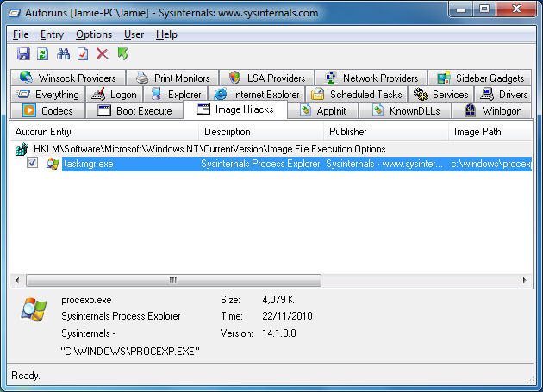The width and height of the screenshot is (543, 392).
Task: Click the horizontal scrollbar left arrow
Action: click(17, 280)
